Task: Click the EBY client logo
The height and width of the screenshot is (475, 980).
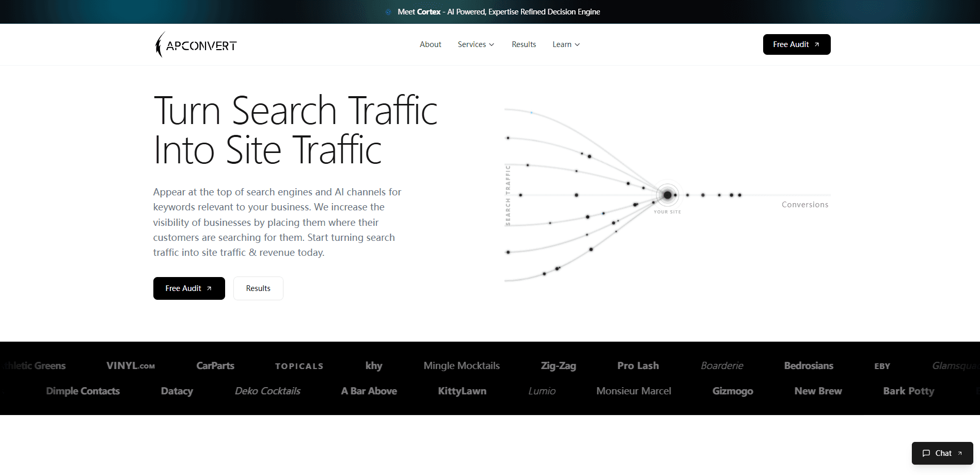Action: [882, 366]
